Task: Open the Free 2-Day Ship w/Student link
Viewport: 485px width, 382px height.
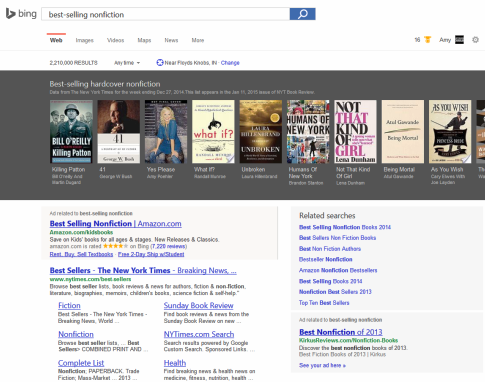Action: click(151, 254)
